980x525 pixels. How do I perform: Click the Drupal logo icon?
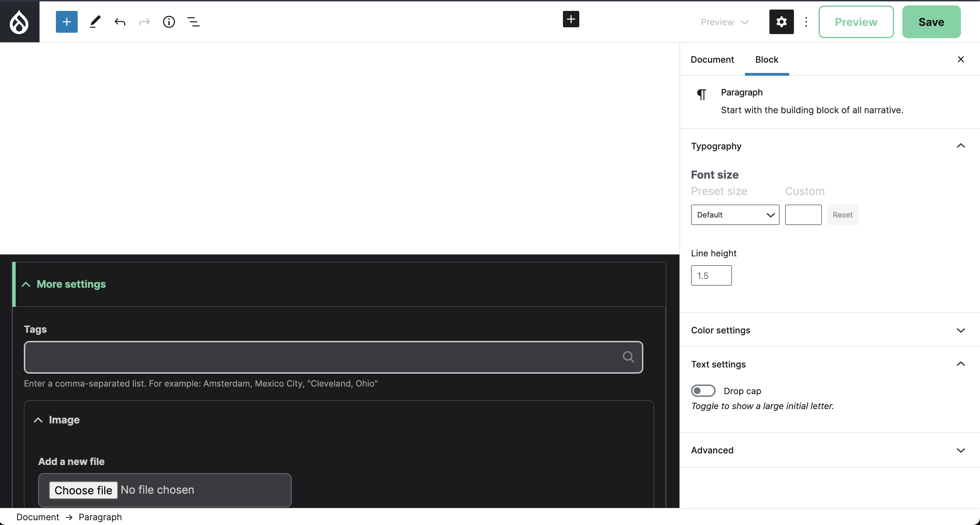[19, 22]
